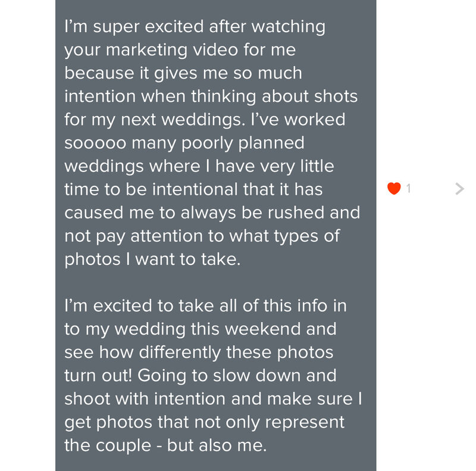Click the word "sooooo" in the message
The image size is (476, 471).
[x=95, y=143]
